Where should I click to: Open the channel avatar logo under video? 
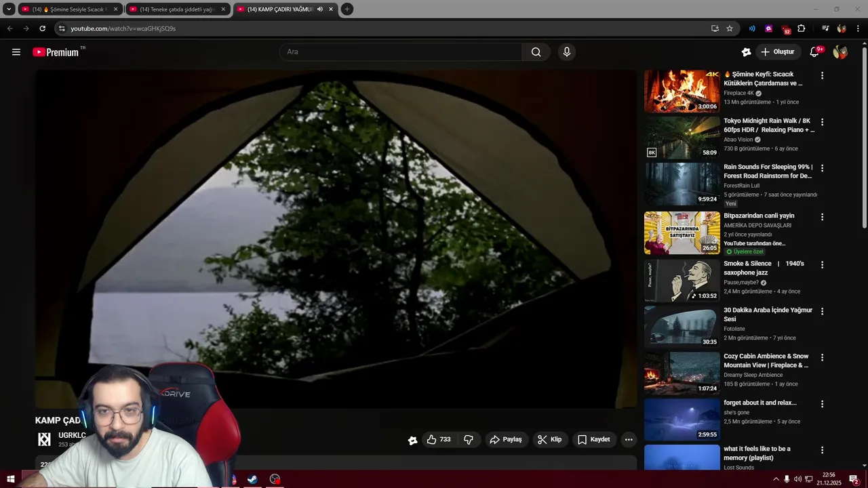[x=44, y=440]
